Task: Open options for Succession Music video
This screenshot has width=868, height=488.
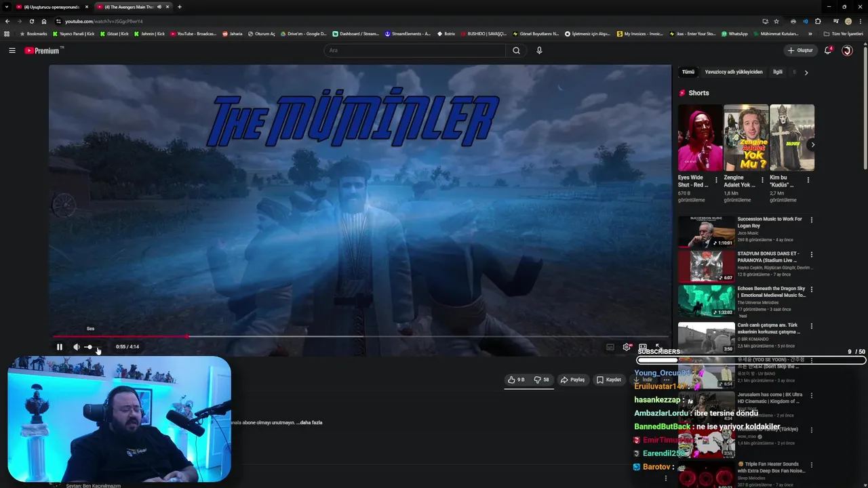Action: point(811,220)
